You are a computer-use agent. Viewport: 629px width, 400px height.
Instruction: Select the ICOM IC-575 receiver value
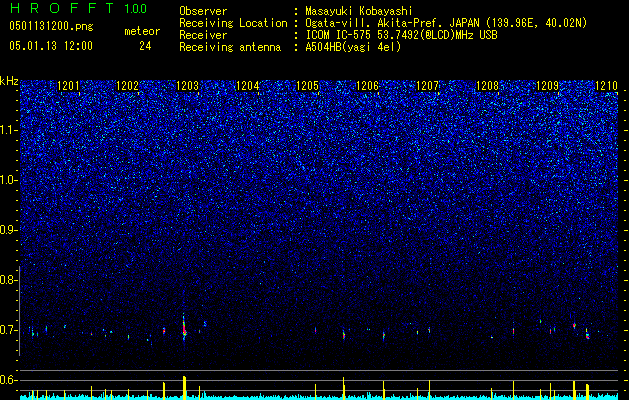pyautogui.click(x=401, y=35)
